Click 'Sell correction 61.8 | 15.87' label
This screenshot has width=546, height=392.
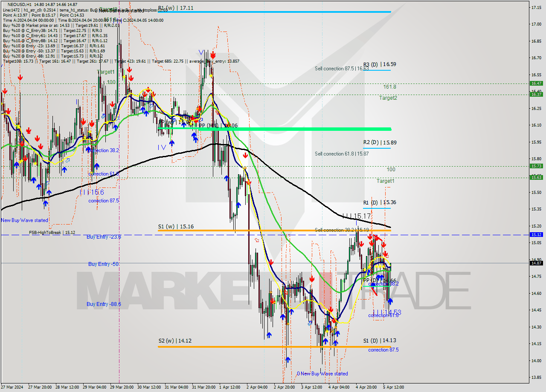[342, 154]
